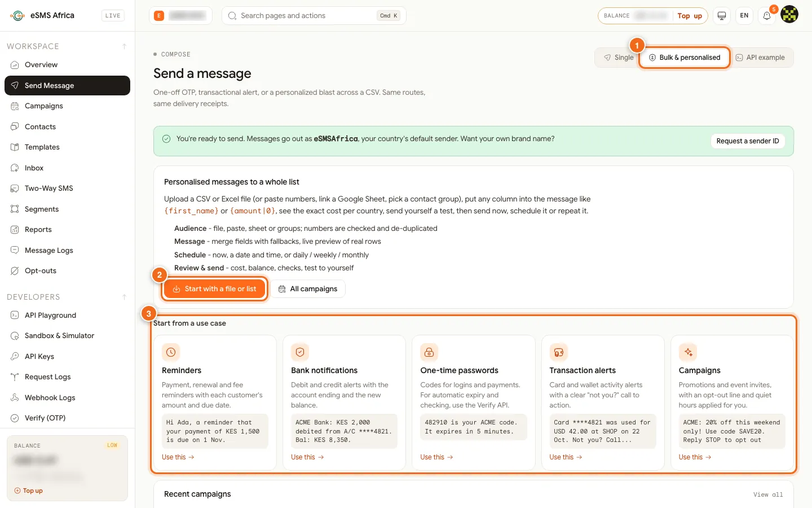Click Request a sender ID
Viewport: 812px width, 508px height.
[x=748, y=141]
